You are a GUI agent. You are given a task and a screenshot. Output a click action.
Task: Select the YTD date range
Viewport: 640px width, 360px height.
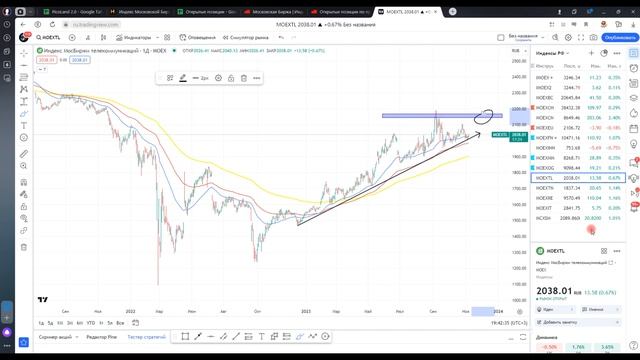91,323
